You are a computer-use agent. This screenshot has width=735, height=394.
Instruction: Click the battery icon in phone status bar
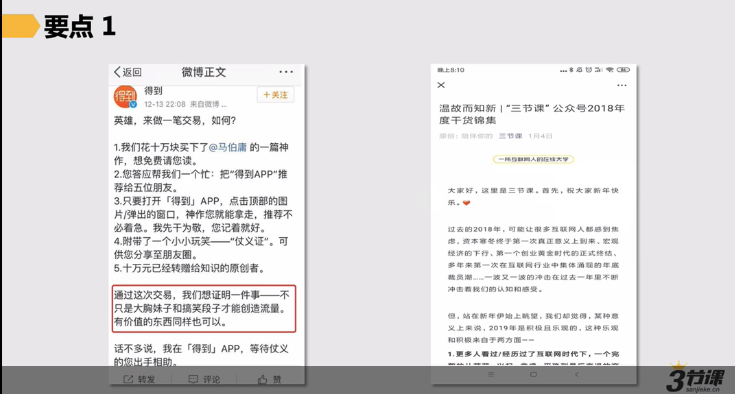click(x=623, y=70)
